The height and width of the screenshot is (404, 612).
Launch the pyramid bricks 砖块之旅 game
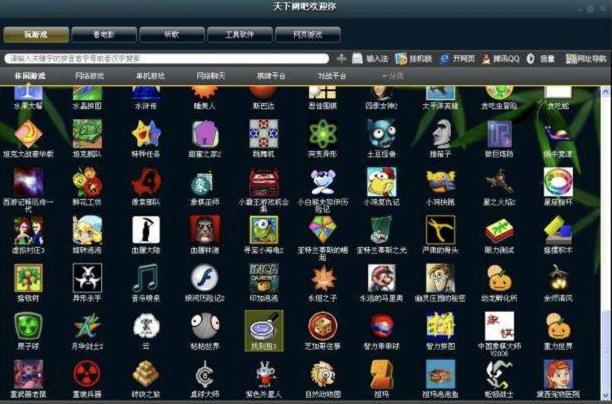click(x=146, y=374)
